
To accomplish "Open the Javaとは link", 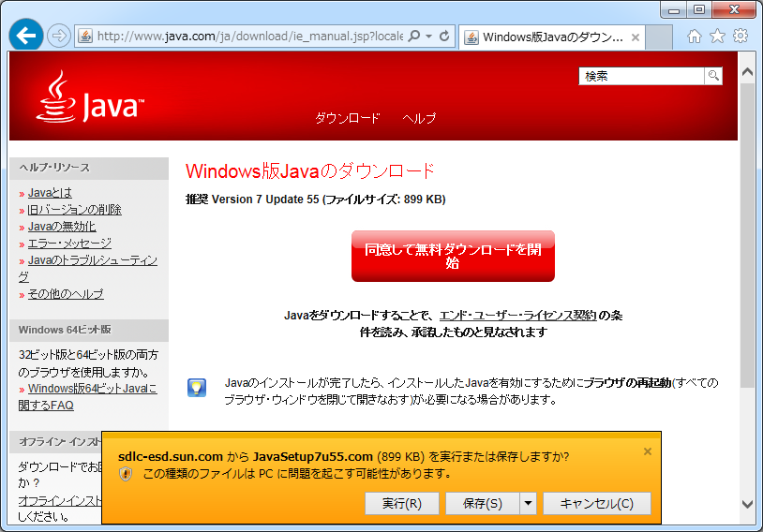I will pyautogui.click(x=50, y=193).
